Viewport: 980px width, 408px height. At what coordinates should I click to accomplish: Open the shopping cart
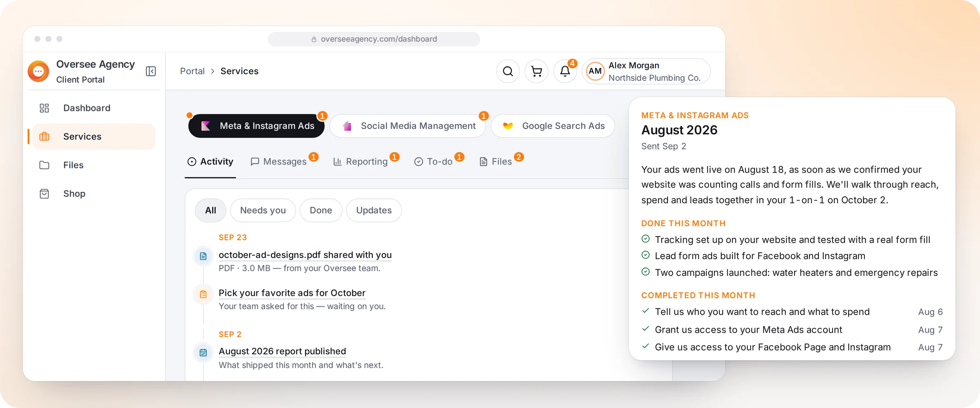[537, 71]
